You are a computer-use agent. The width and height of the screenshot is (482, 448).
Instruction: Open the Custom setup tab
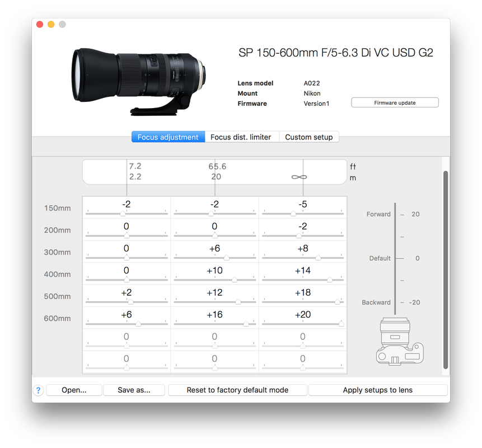coord(309,137)
